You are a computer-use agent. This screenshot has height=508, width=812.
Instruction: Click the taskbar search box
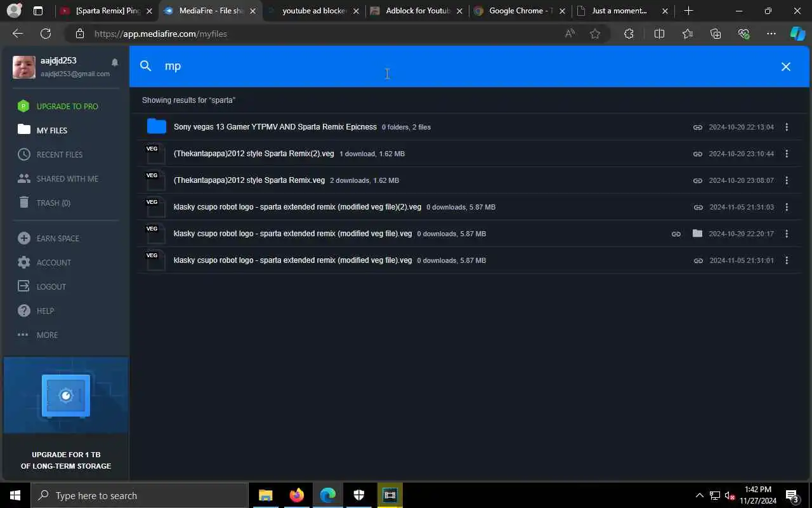[x=140, y=495]
